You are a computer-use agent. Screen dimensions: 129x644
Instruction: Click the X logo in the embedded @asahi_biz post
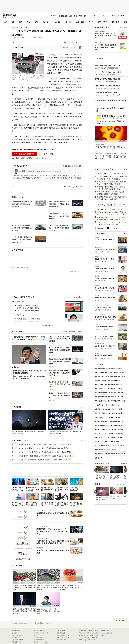tap(124, 116)
